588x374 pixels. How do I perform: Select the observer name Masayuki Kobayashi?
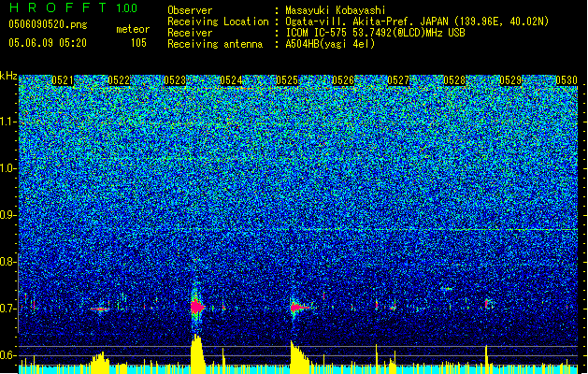coord(336,10)
